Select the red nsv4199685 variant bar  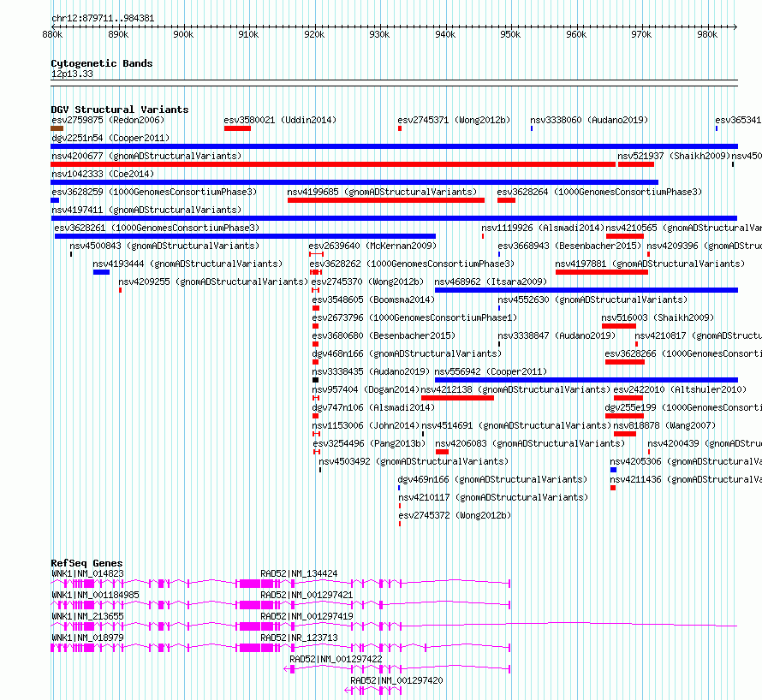click(386, 200)
